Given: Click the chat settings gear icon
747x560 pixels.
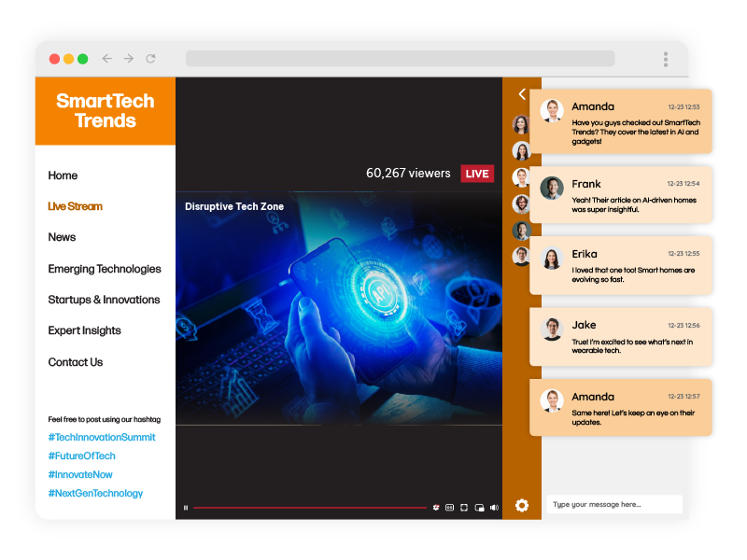Looking at the screenshot, I should pyautogui.click(x=522, y=505).
